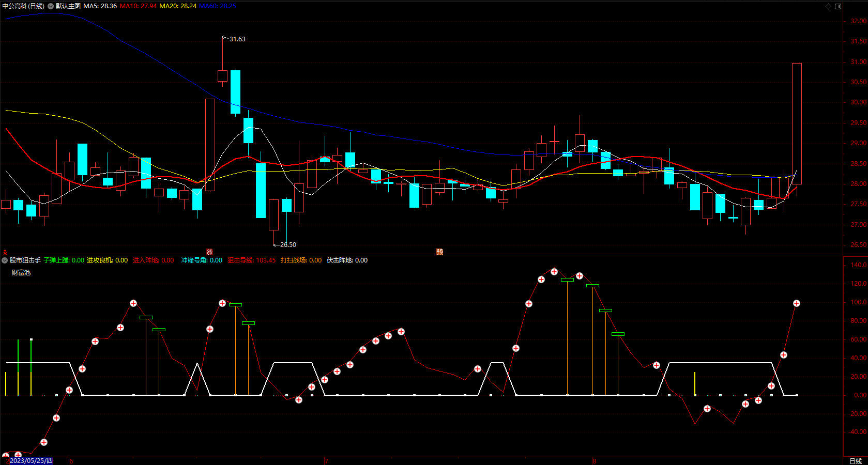
Task: Click the 股市狙击手 indicator name
Action: pos(25,260)
